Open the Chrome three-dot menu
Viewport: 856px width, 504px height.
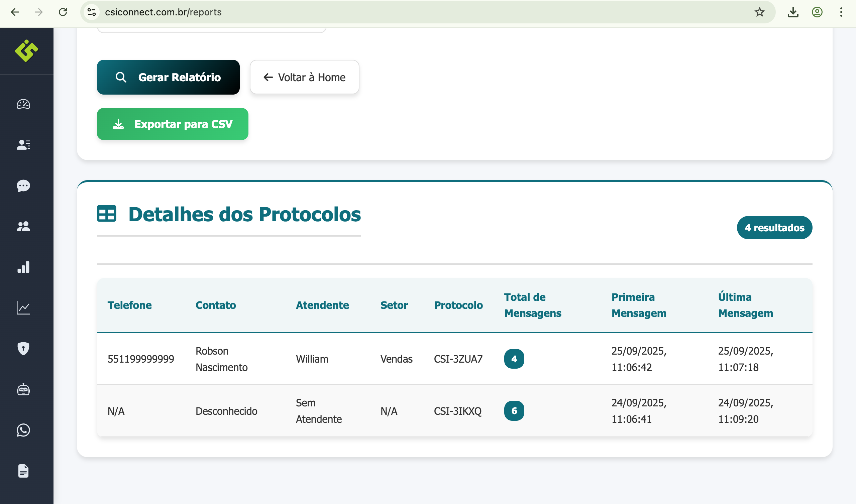[841, 12]
